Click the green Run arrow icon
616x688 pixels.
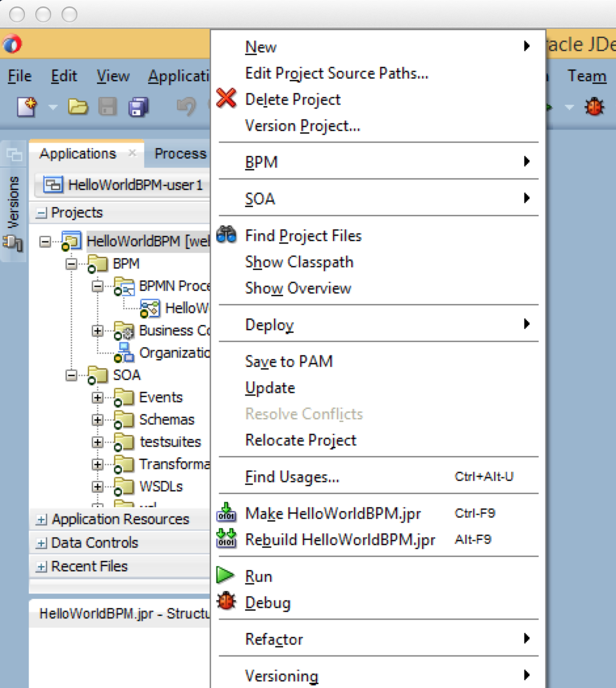point(225,575)
